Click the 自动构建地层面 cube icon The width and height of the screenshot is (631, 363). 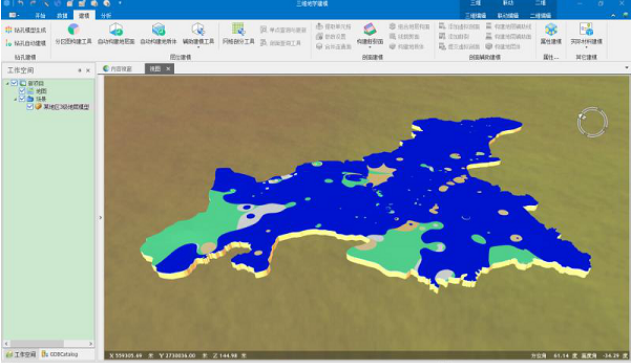[x=116, y=29]
